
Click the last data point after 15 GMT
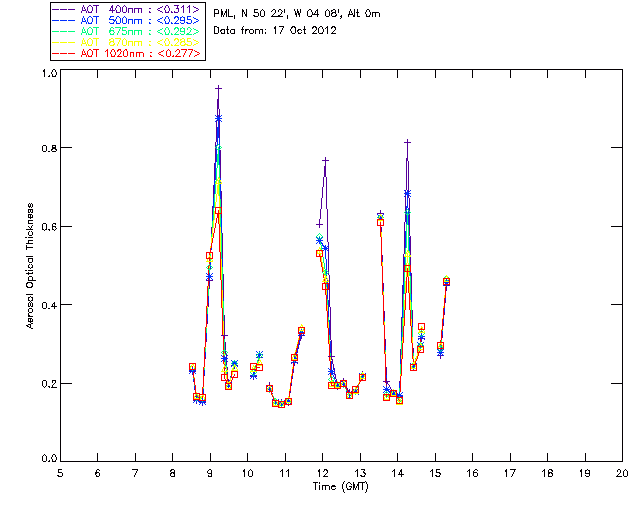coord(446,282)
